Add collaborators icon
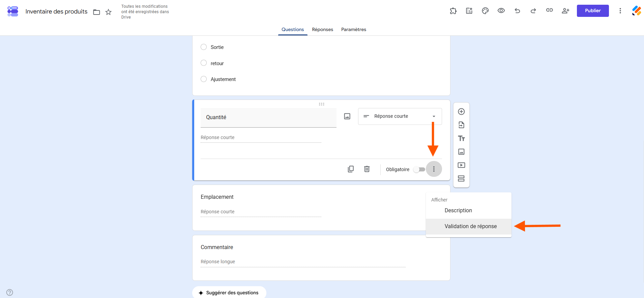644x298 pixels. tap(565, 11)
